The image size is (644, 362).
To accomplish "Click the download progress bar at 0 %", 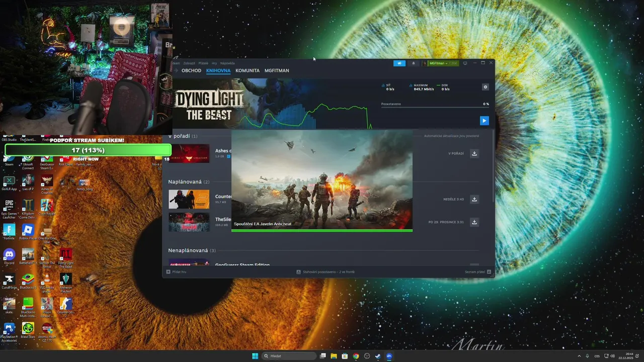I will click(x=435, y=108).
